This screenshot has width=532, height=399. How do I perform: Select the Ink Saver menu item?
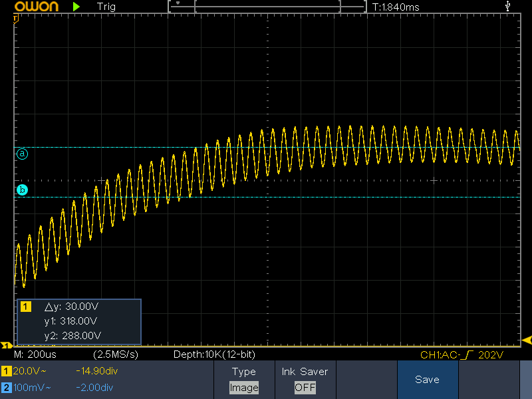click(305, 372)
